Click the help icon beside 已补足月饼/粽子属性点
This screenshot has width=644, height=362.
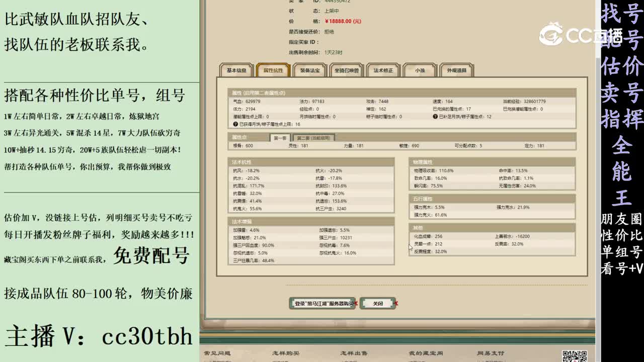click(x=435, y=117)
